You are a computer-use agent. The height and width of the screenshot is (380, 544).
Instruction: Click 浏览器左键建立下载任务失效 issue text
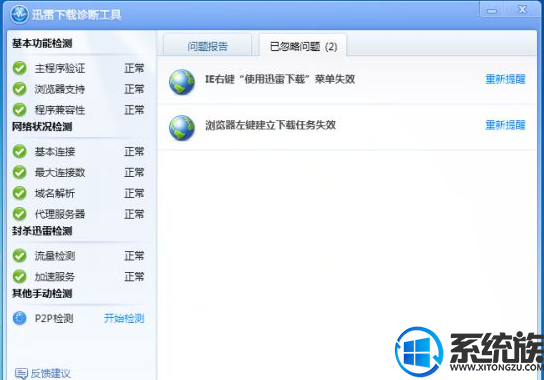270,125
